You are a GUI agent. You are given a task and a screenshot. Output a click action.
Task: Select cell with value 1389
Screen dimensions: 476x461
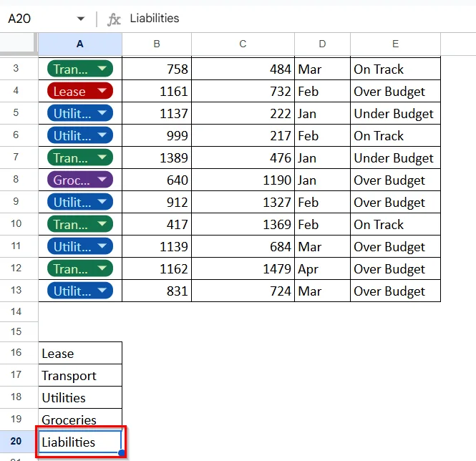click(157, 157)
